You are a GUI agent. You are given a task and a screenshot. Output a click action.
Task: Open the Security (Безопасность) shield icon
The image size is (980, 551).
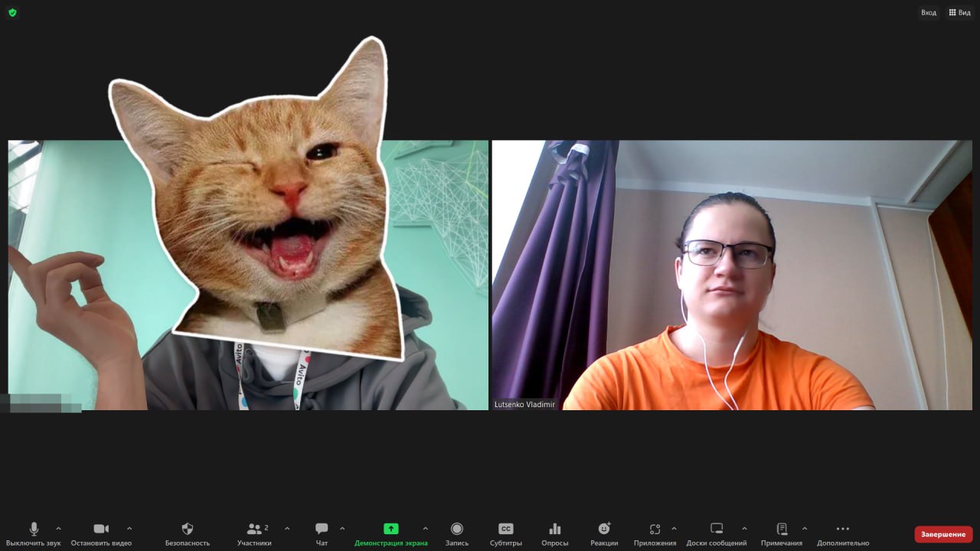click(x=187, y=529)
